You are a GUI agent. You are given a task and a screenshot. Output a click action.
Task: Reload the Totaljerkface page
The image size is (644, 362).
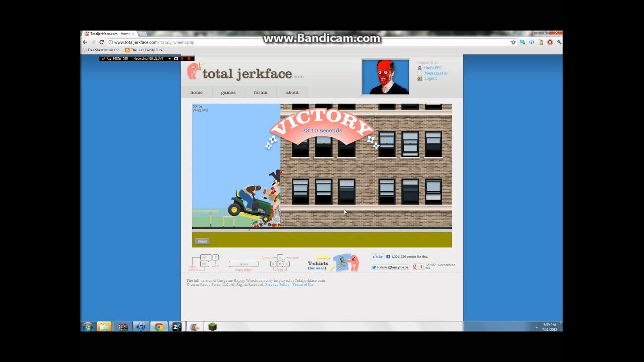point(101,42)
